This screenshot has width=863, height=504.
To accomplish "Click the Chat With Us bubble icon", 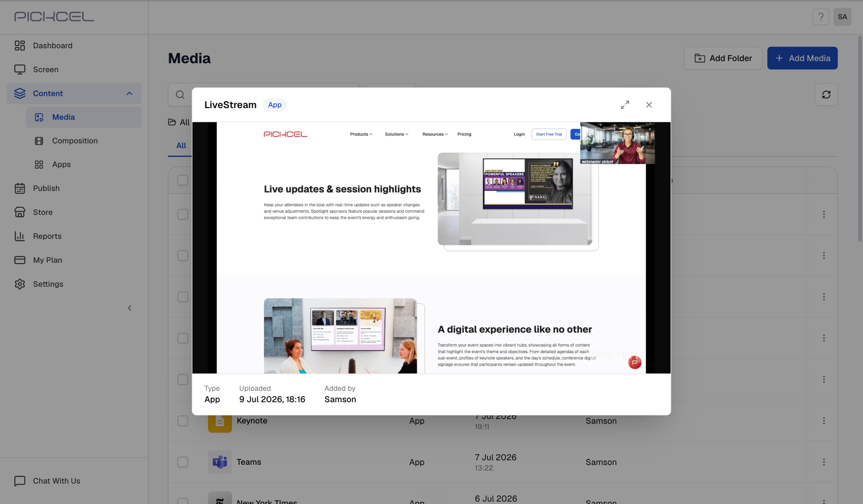I will (20, 481).
